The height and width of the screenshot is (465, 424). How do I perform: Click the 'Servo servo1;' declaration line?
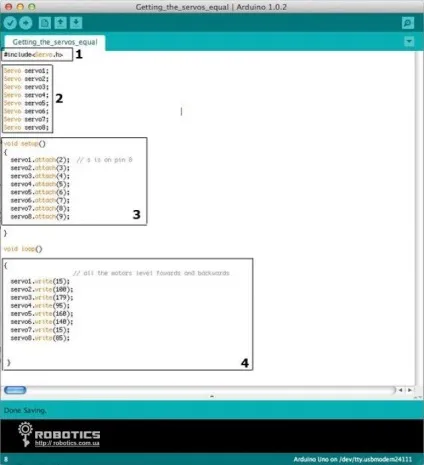pyautogui.click(x=26, y=71)
